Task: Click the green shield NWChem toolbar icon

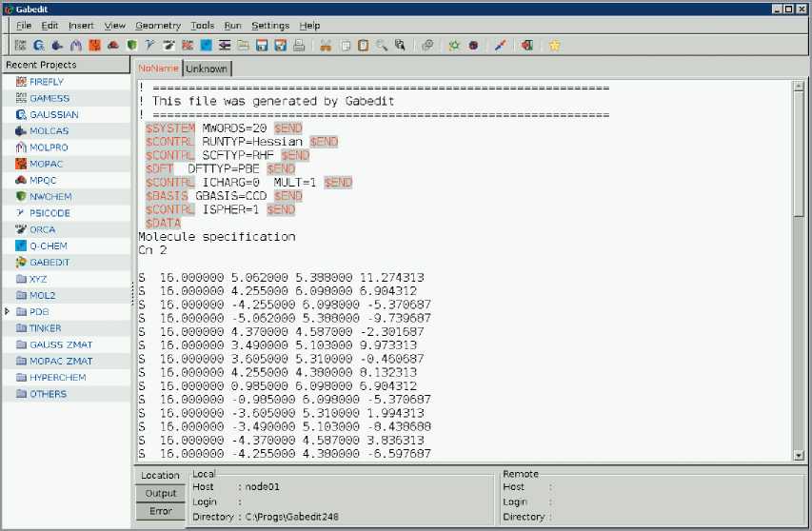Action: pos(132,46)
